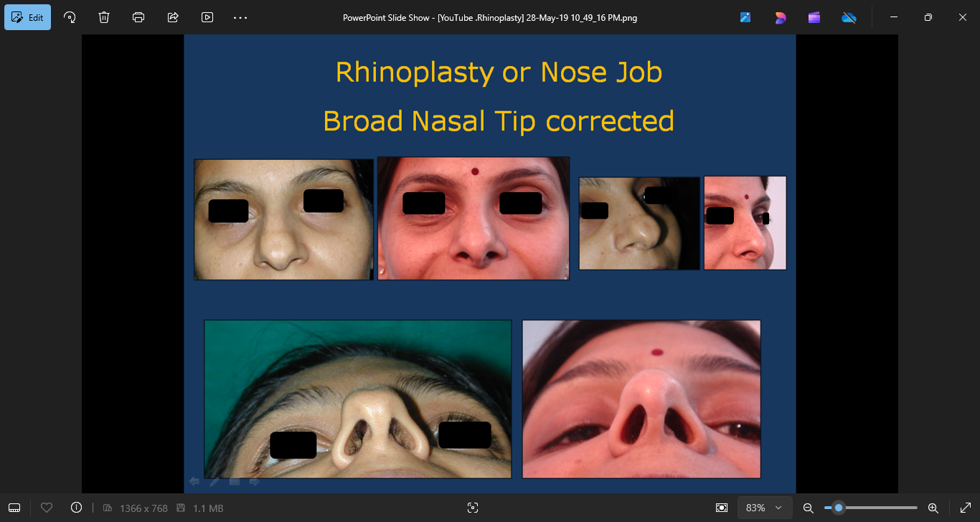Mark photo as favorite with heart
This screenshot has width=980, height=522.
pyautogui.click(x=47, y=508)
